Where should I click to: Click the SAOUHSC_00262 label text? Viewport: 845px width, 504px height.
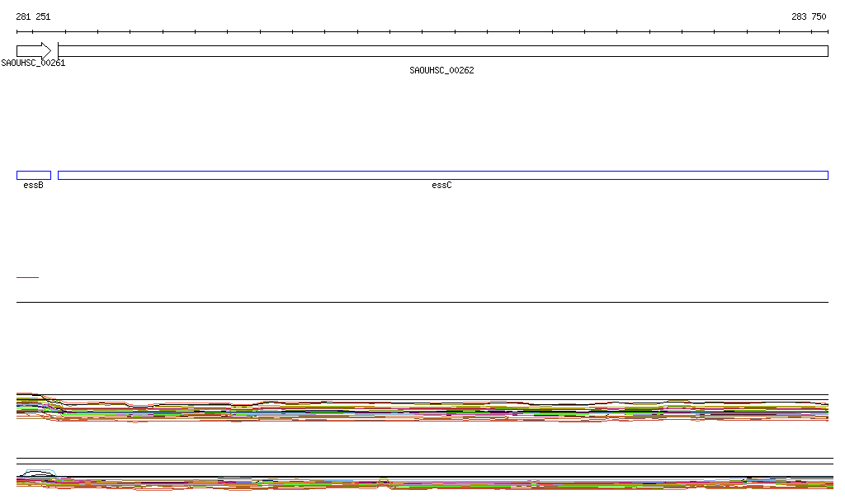[x=442, y=71]
